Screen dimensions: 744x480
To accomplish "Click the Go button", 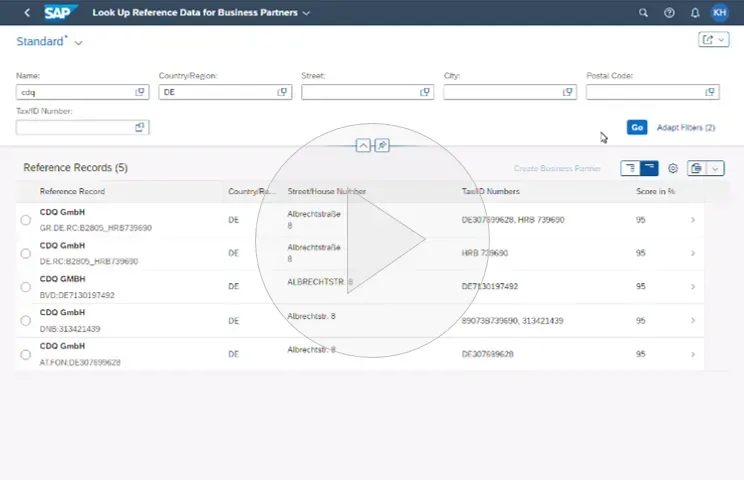I will click(637, 127).
